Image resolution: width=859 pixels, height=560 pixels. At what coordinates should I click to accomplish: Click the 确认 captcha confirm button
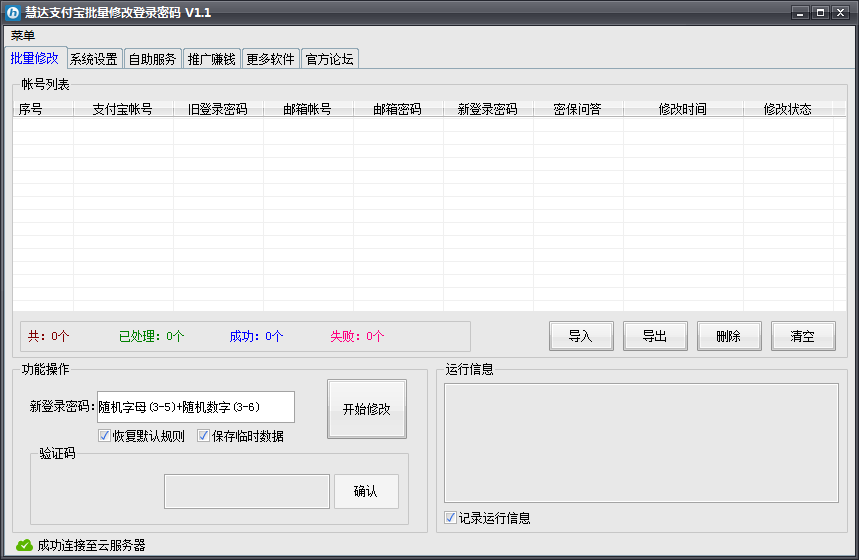[x=366, y=491]
